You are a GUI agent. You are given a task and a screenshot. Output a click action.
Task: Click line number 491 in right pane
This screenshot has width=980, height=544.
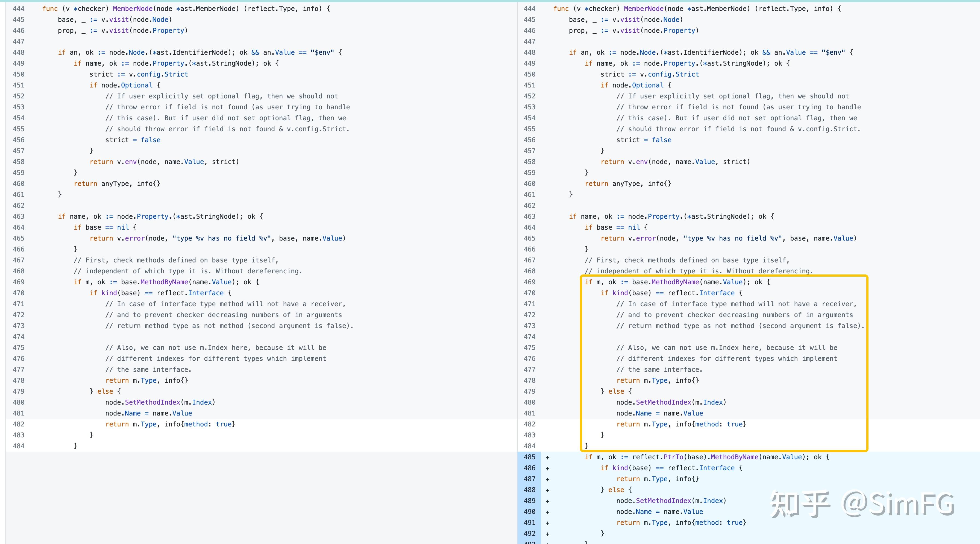coord(529,523)
